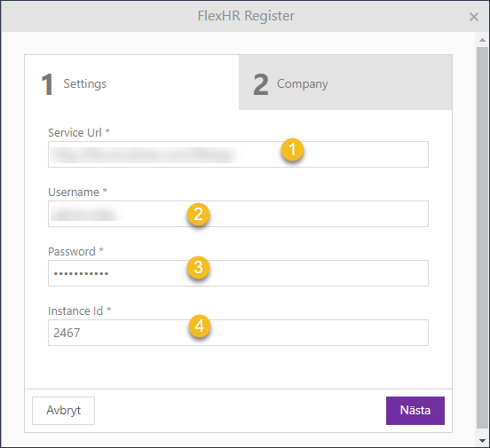Click the yellow number 4 callout badge
490x448 pixels.
tap(200, 326)
